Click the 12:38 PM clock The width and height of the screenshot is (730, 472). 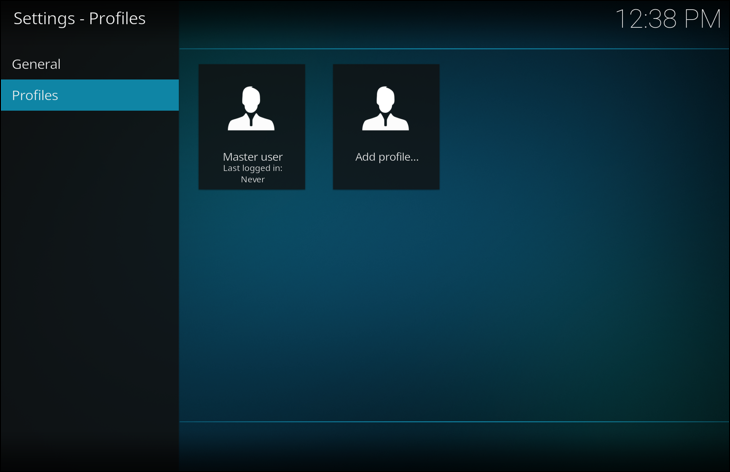[x=668, y=19]
